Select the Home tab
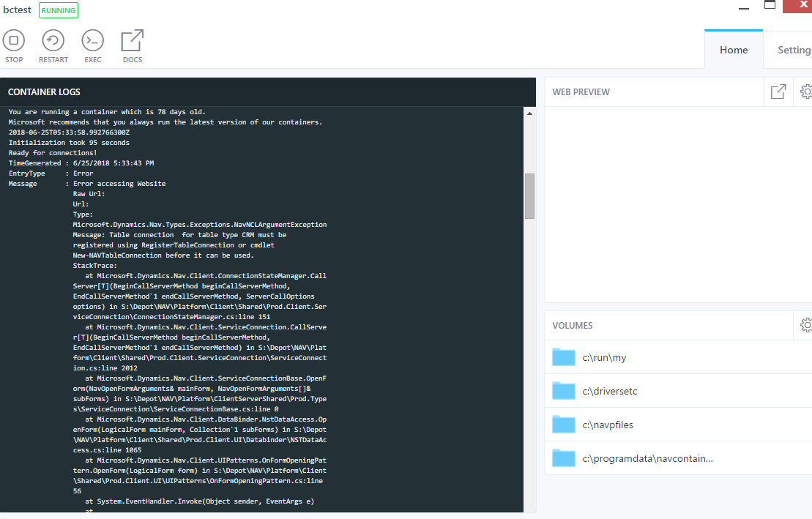Viewport: 812px width, 519px height. [733, 50]
